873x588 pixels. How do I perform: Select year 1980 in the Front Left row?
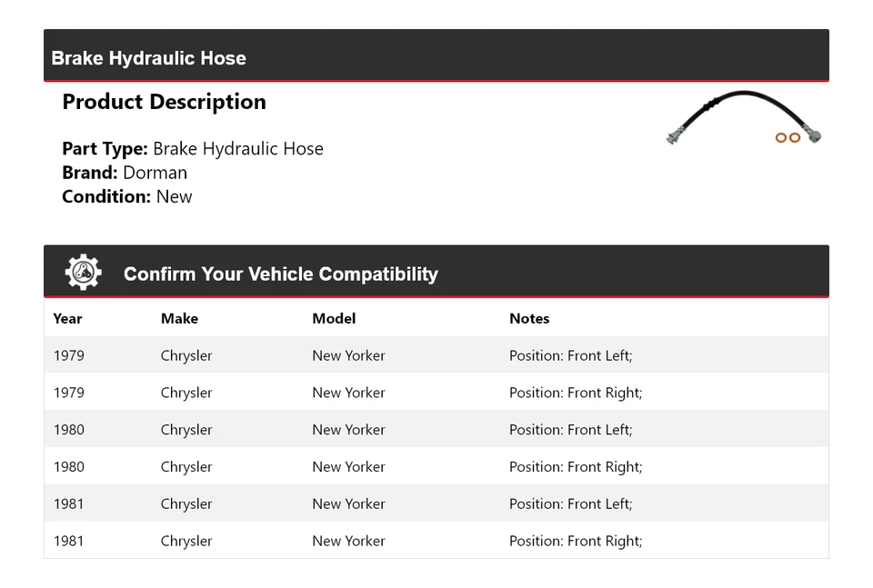(68, 430)
